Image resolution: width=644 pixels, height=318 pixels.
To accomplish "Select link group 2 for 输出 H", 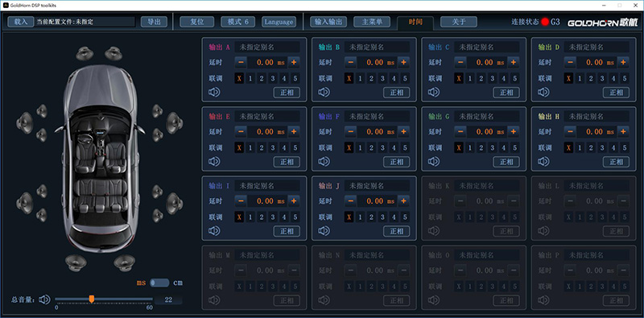I will [x=591, y=148].
